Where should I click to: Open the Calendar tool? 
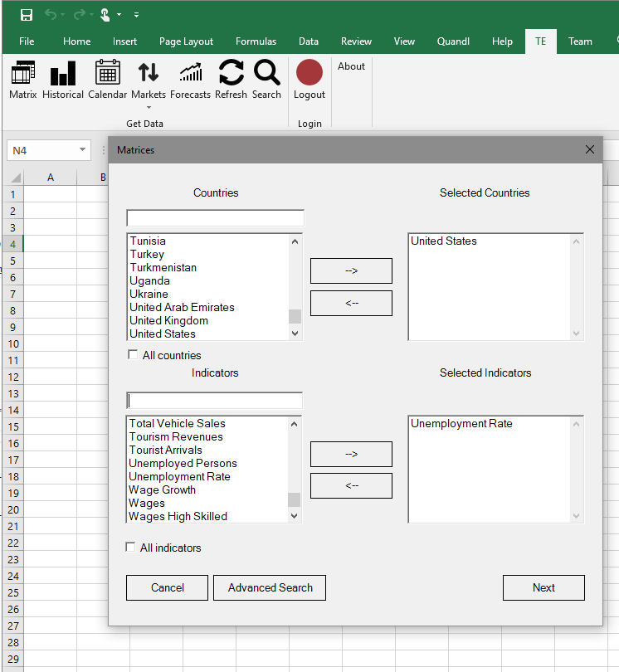point(108,80)
